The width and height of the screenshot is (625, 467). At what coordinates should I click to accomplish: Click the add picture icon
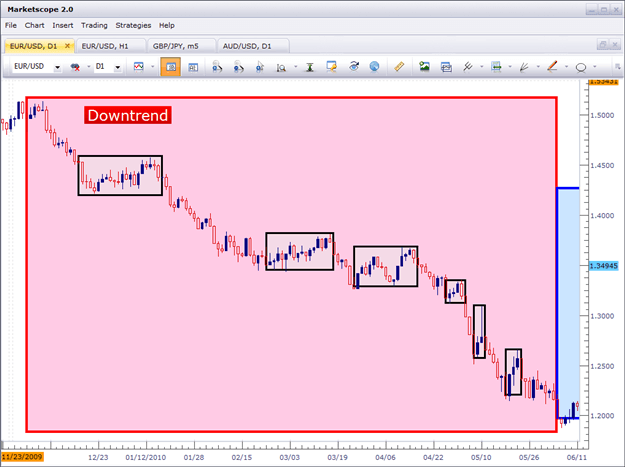[x=424, y=67]
